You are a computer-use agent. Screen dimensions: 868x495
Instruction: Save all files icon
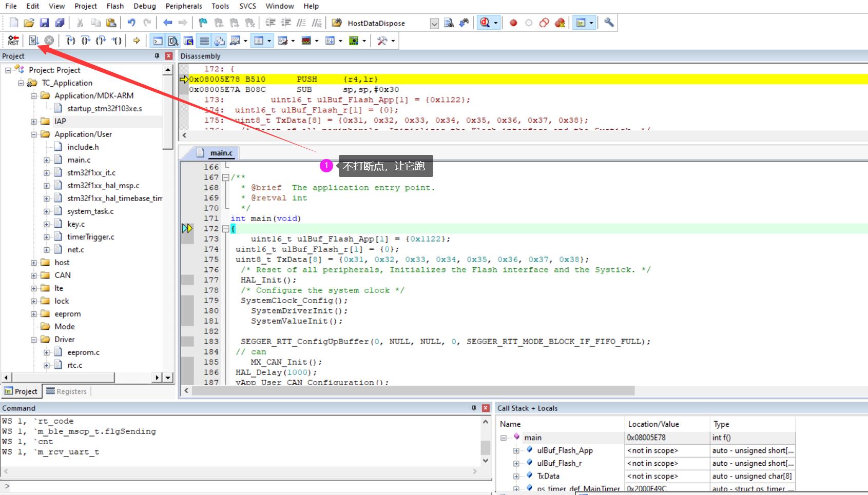point(60,23)
